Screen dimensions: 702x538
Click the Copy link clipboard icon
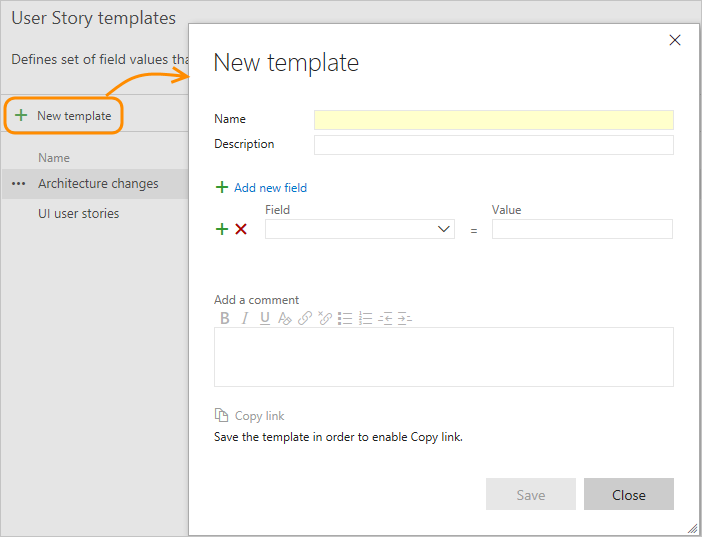pyautogui.click(x=221, y=415)
